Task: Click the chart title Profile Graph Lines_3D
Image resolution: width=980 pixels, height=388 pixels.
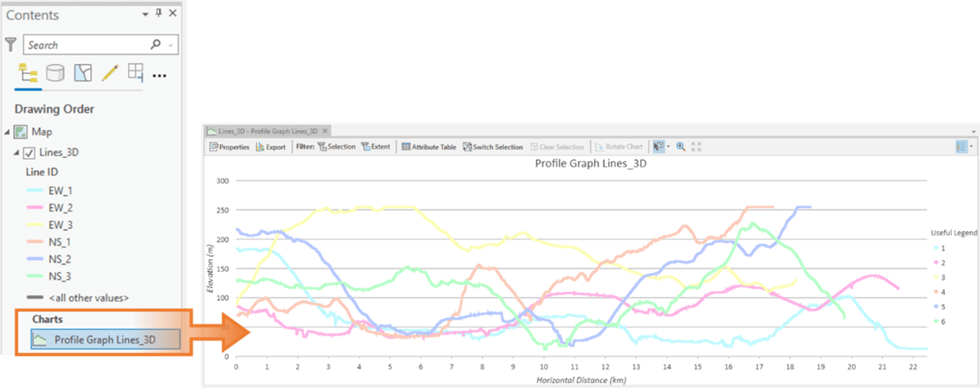Action: (x=590, y=164)
